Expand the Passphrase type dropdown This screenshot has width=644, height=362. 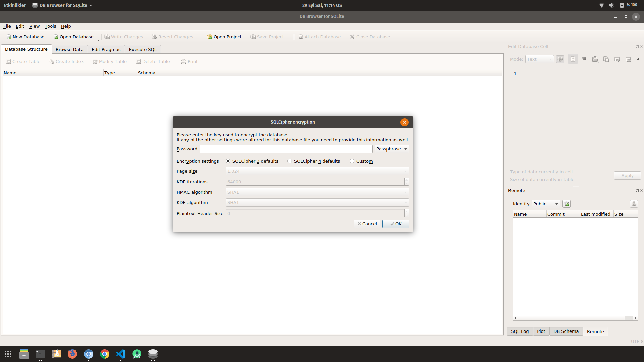[392, 149]
